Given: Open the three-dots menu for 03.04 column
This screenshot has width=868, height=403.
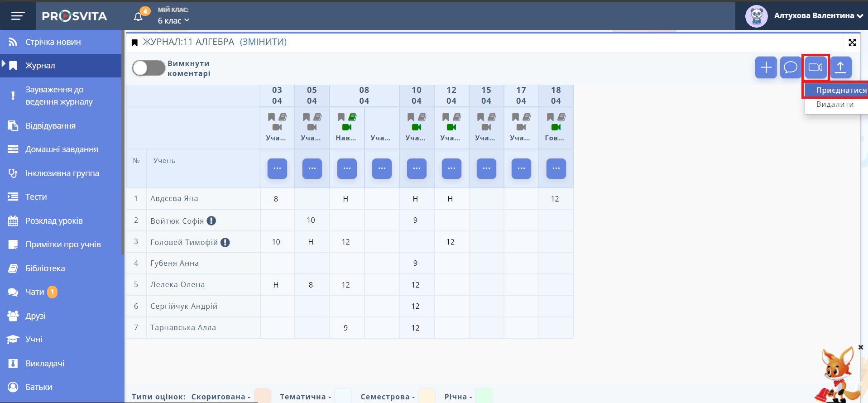Looking at the screenshot, I should (277, 168).
